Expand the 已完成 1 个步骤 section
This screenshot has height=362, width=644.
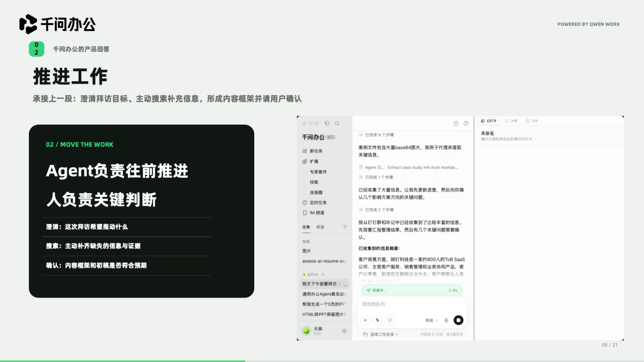[x=376, y=177]
